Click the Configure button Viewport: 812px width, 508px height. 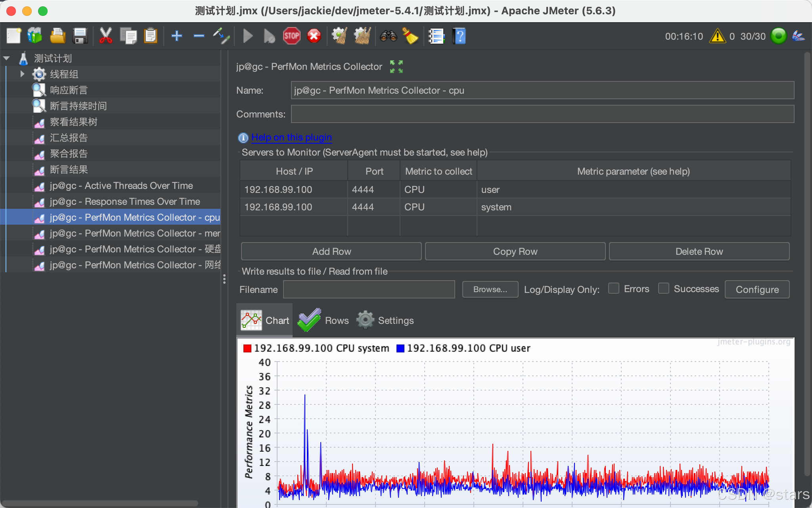pyautogui.click(x=757, y=289)
